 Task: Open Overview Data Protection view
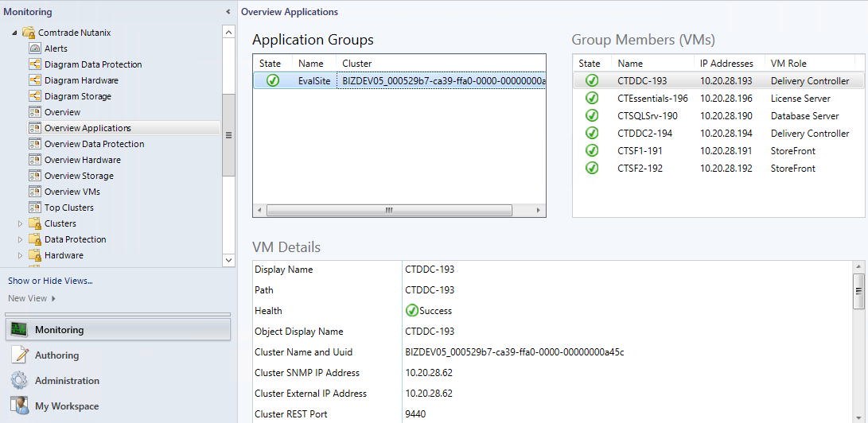[95, 145]
